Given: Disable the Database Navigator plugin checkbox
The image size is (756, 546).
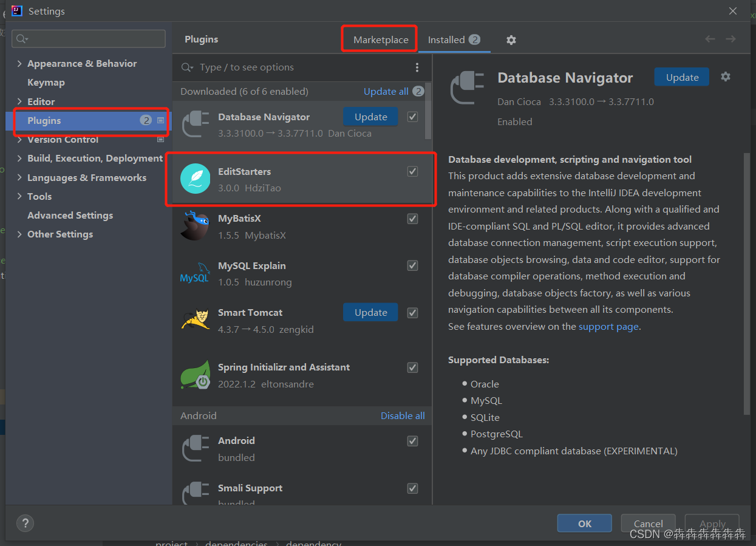Looking at the screenshot, I should [x=413, y=117].
